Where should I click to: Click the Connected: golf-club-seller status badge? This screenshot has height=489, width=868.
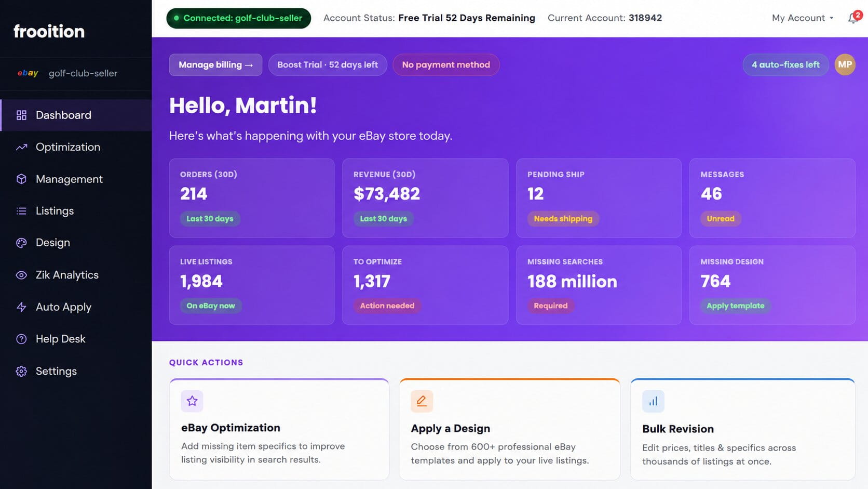(238, 18)
